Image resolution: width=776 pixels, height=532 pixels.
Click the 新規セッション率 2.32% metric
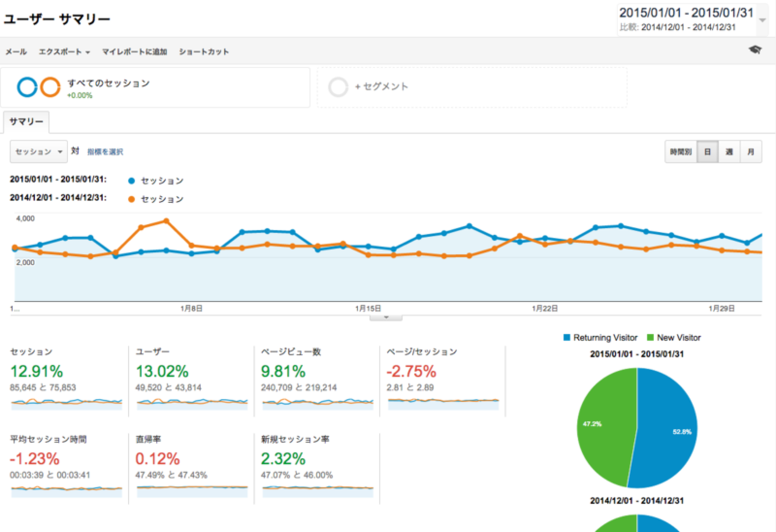click(x=284, y=459)
